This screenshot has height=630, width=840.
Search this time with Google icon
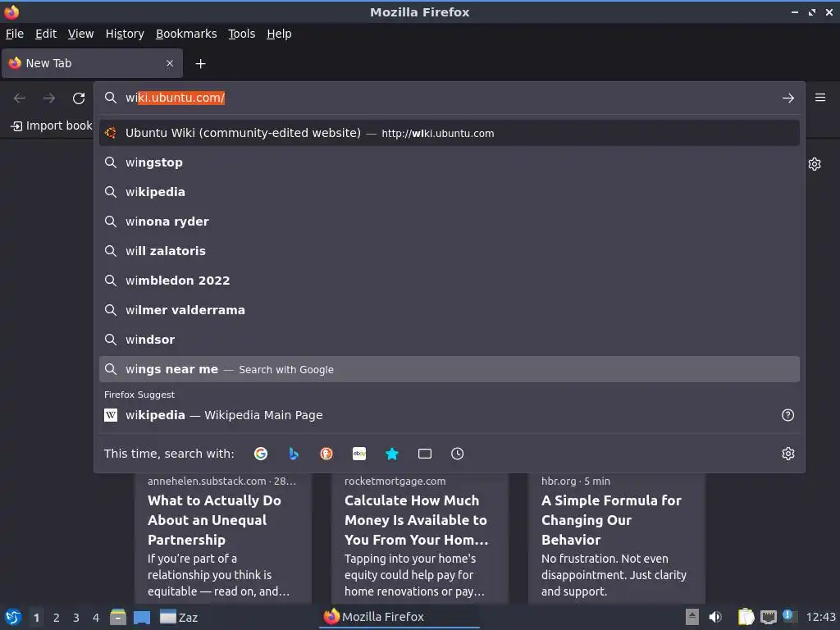coord(261,454)
